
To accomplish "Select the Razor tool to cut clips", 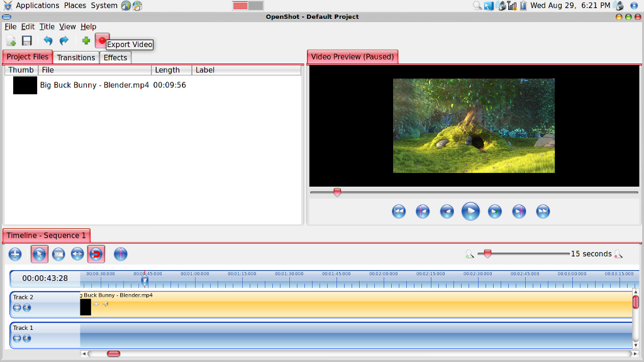I will 58,254.
